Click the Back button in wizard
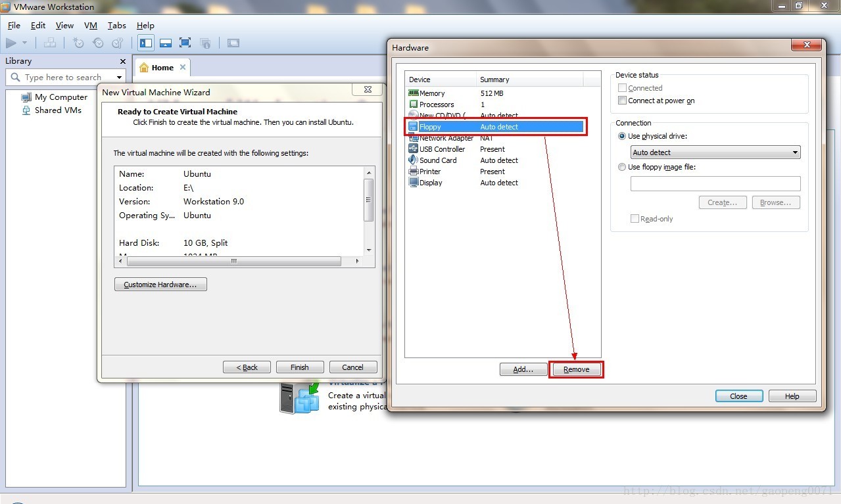The width and height of the screenshot is (841, 504). [x=247, y=367]
